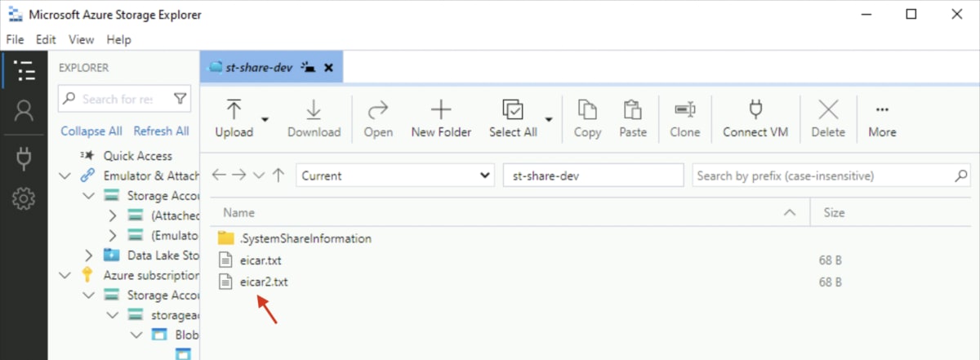The image size is (980, 360).
Task: Collapse the Storage Accounts node under Emulator
Action: pos(89,196)
